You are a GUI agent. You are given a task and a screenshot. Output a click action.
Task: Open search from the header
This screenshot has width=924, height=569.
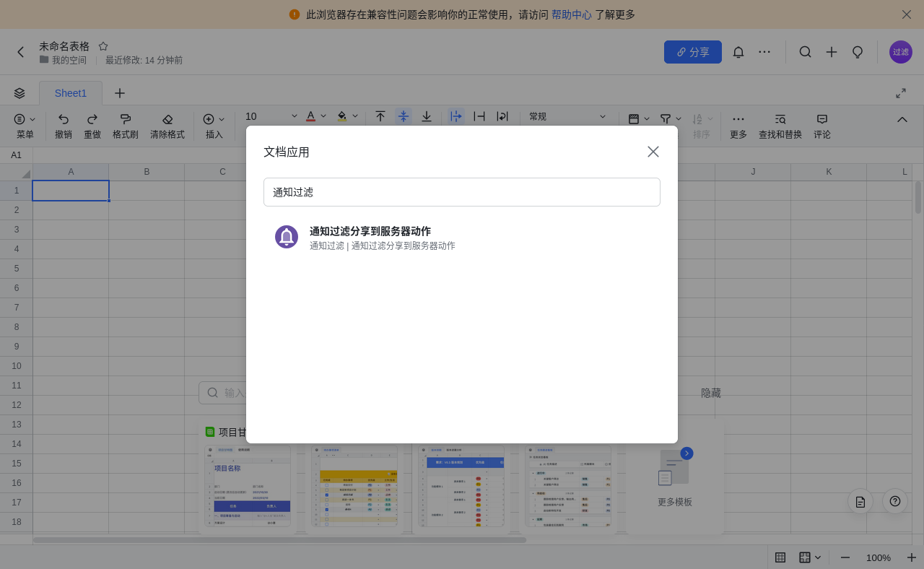[x=806, y=52]
